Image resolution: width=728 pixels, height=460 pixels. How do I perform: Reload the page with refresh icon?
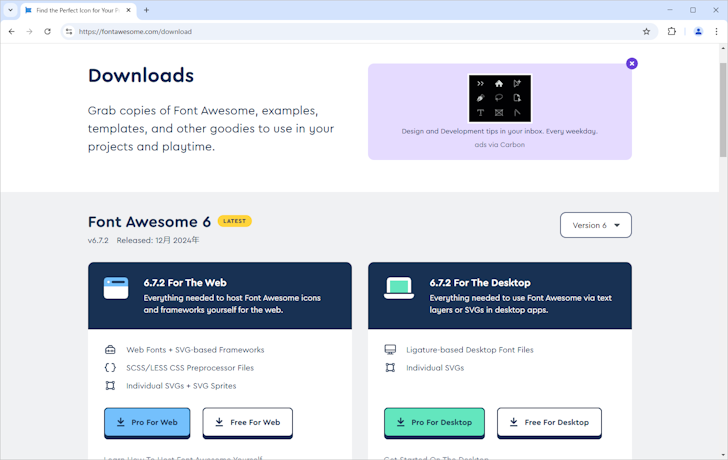coord(47,32)
